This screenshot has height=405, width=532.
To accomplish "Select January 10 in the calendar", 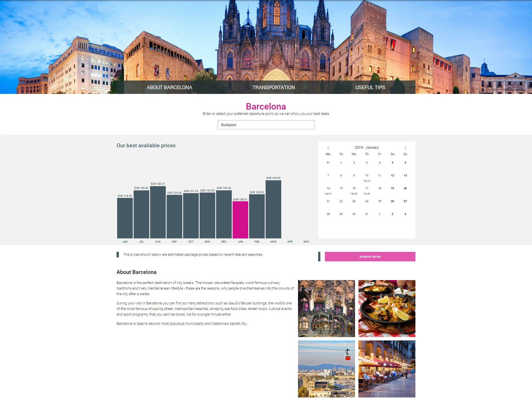I will pyautogui.click(x=367, y=177).
